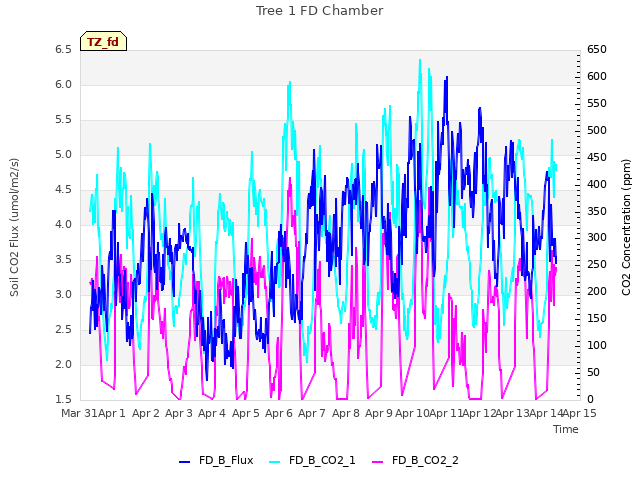Click the Apr 3 date tick label
This screenshot has height=480, width=640.
point(178,413)
